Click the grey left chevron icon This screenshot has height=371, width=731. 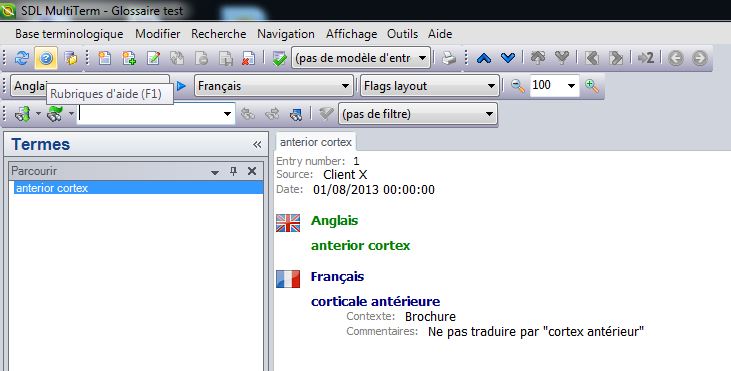(592, 58)
